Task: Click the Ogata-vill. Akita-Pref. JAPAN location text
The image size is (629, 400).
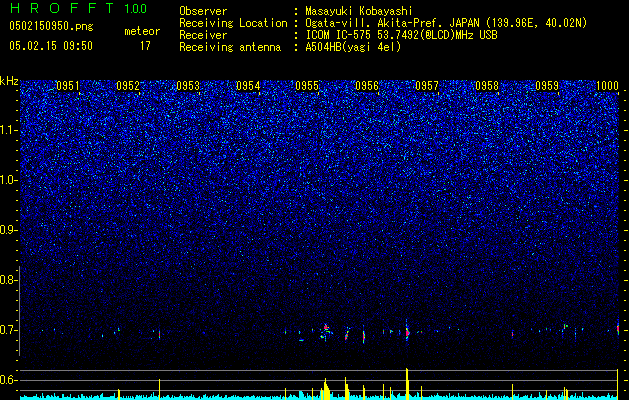Action: tap(446, 23)
